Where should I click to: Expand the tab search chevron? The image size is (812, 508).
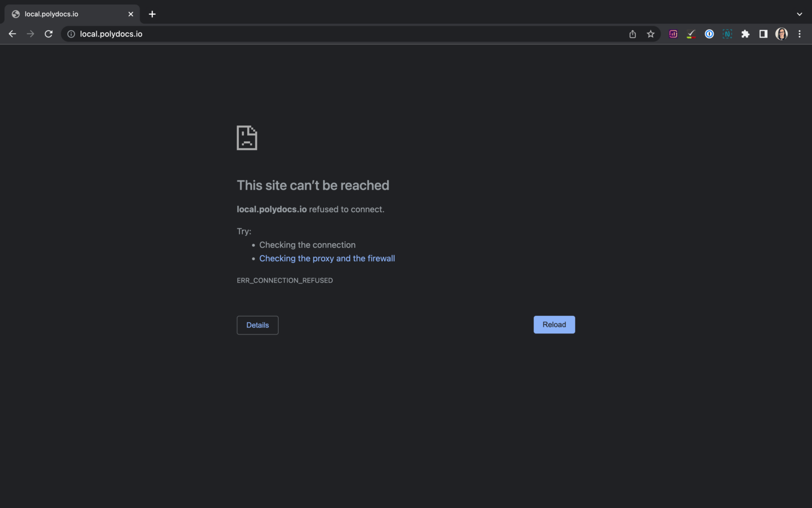pos(799,14)
